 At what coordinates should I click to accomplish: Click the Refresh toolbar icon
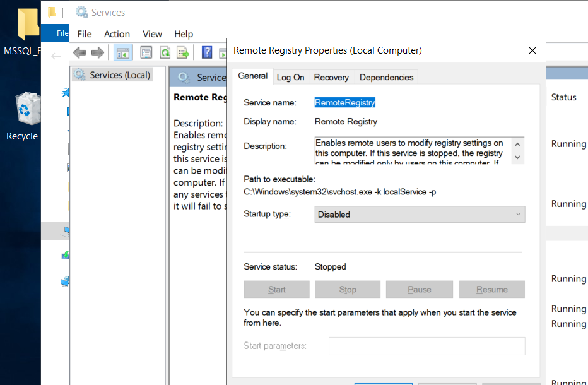(x=165, y=52)
